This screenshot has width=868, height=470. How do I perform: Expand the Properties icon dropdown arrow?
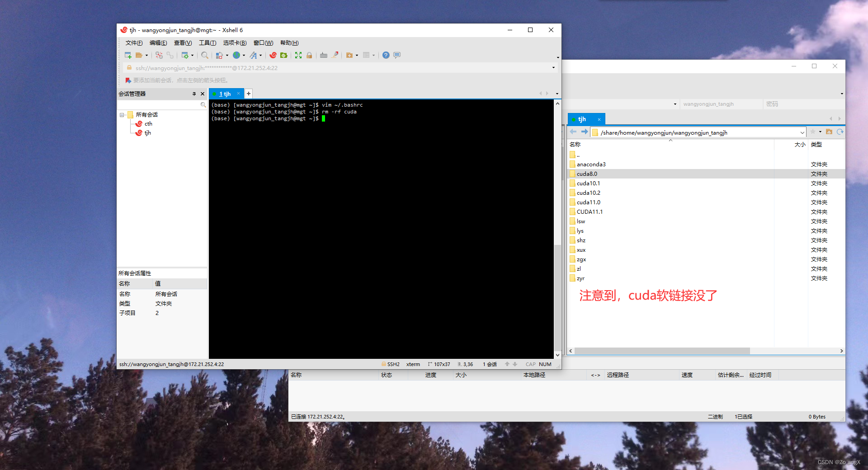pos(193,56)
